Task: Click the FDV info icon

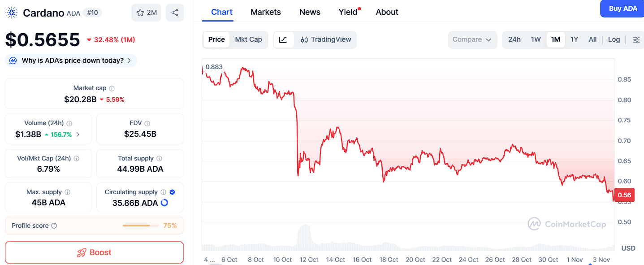Action: pos(147,123)
